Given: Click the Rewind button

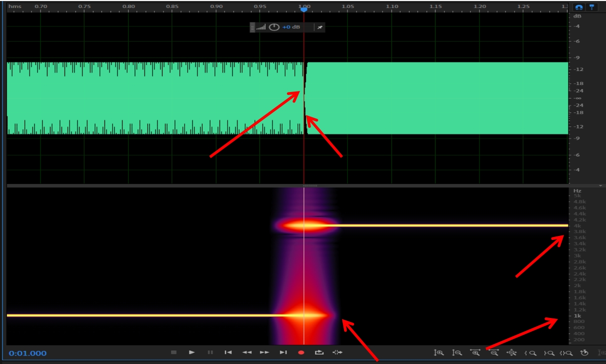Looking at the screenshot, I should point(246,352).
